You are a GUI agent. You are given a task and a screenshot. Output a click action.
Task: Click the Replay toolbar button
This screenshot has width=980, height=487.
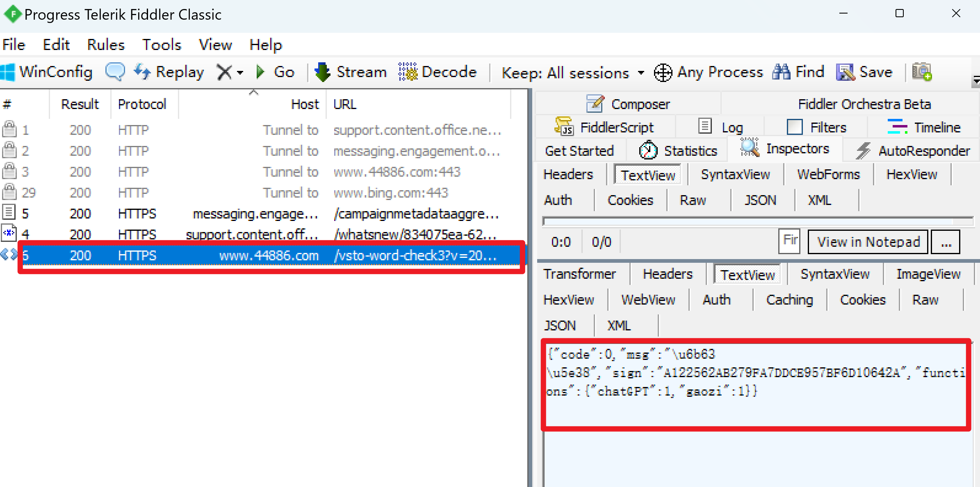(169, 72)
